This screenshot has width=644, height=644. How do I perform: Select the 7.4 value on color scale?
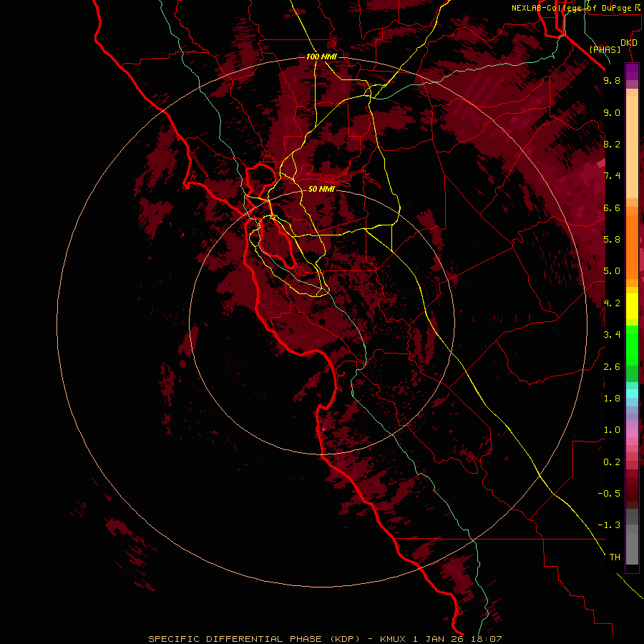[612, 176]
